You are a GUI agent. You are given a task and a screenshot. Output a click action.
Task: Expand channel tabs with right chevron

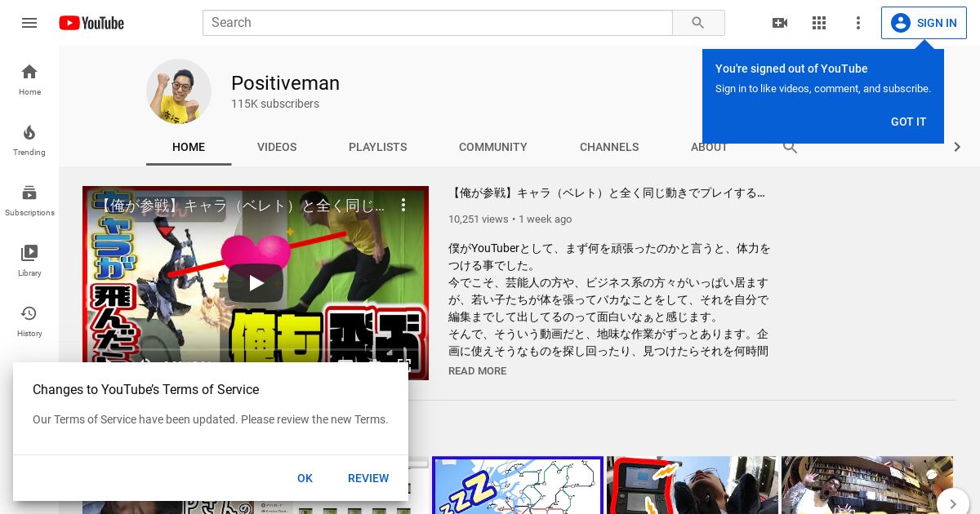[x=957, y=147]
